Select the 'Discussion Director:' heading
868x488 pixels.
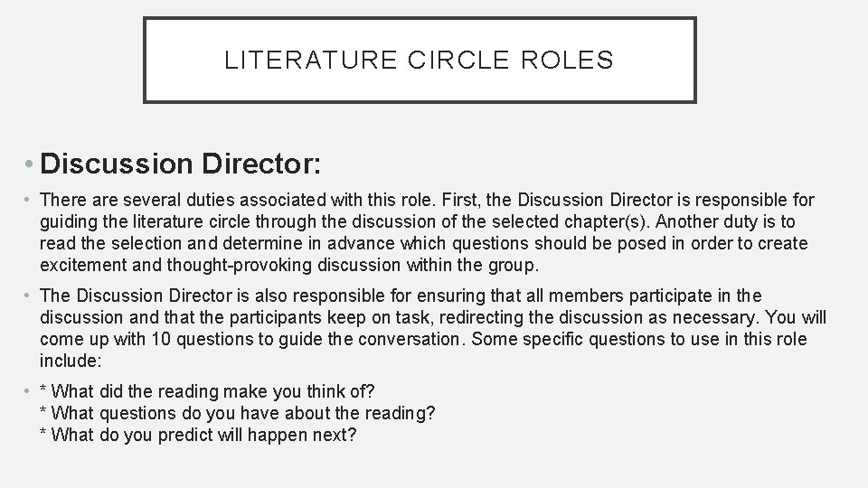(181, 164)
